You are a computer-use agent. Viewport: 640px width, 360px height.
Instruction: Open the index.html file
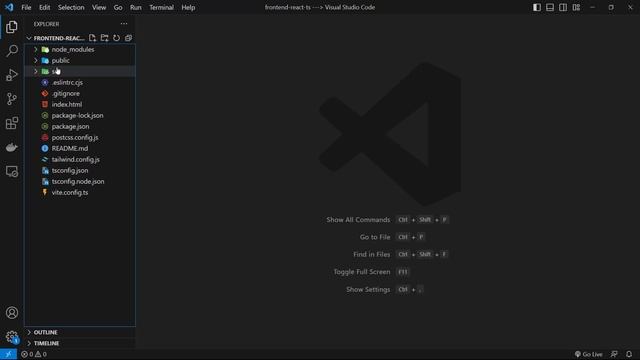point(80,104)
